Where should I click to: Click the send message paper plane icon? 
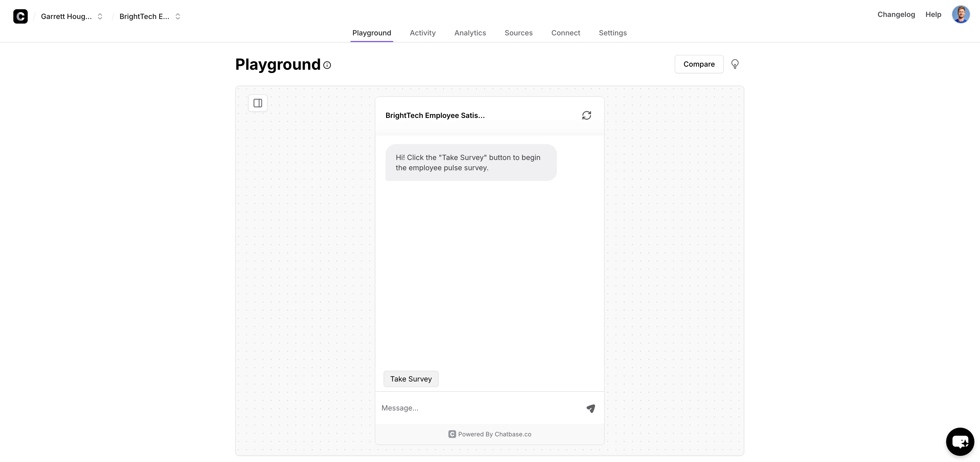pyautogui.click(x=590, y=408)
